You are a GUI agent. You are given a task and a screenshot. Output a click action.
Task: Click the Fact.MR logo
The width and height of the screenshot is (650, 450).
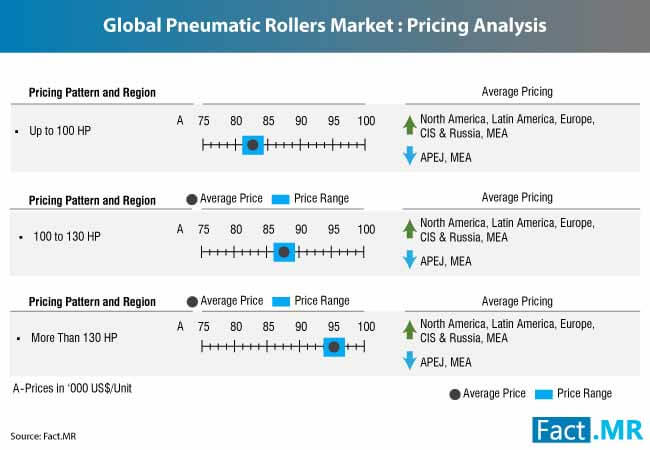coord(587,430)
